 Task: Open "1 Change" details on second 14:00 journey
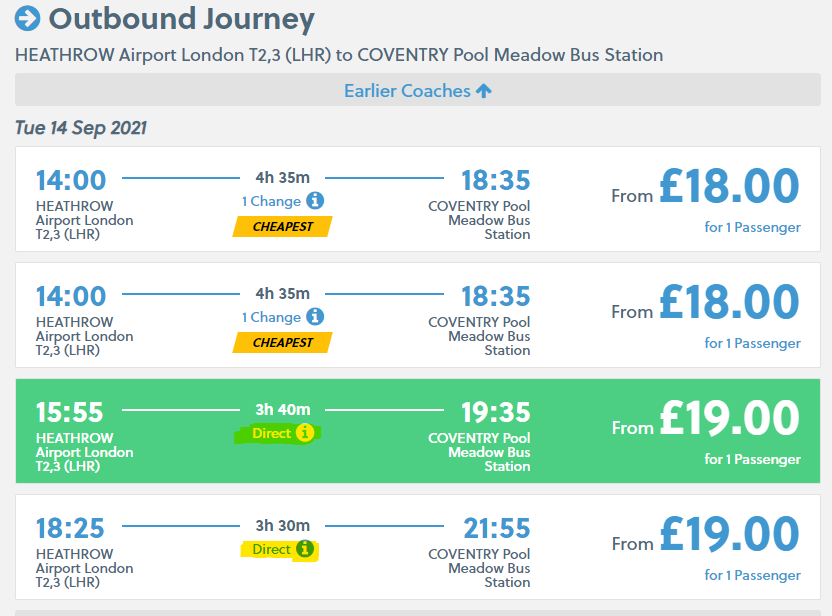[271, 317]
